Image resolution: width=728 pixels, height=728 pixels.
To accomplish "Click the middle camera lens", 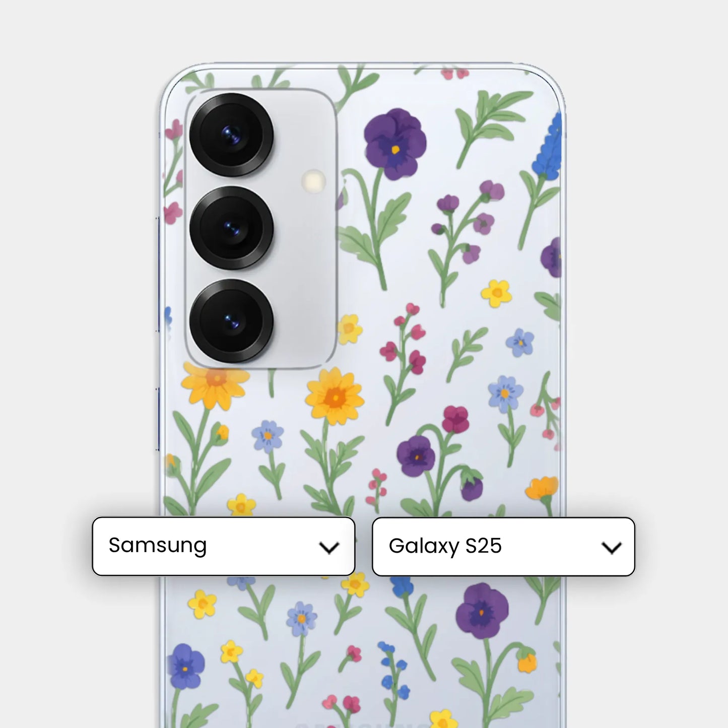I will point(231,228).
